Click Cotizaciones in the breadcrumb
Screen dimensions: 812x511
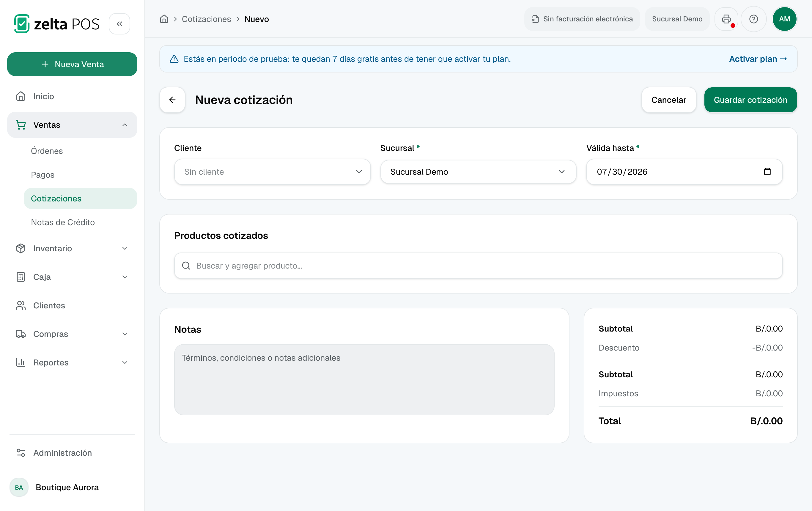tap(206, 19)
